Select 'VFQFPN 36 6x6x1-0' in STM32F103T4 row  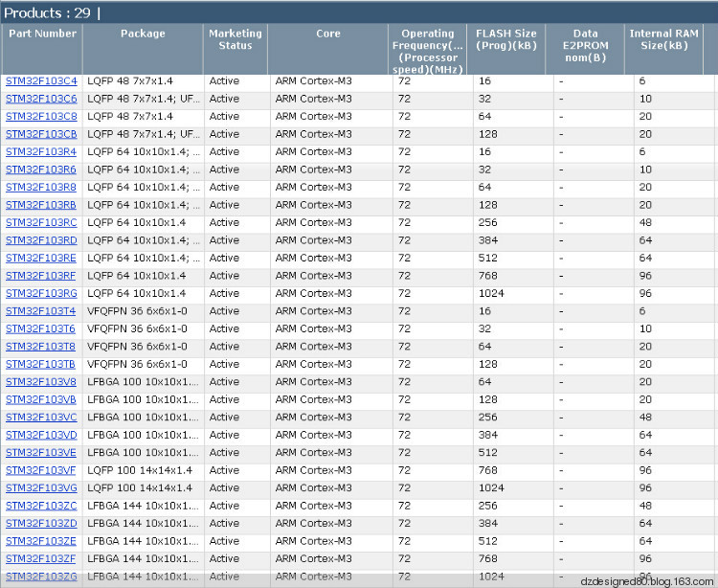tap(137, 311)
